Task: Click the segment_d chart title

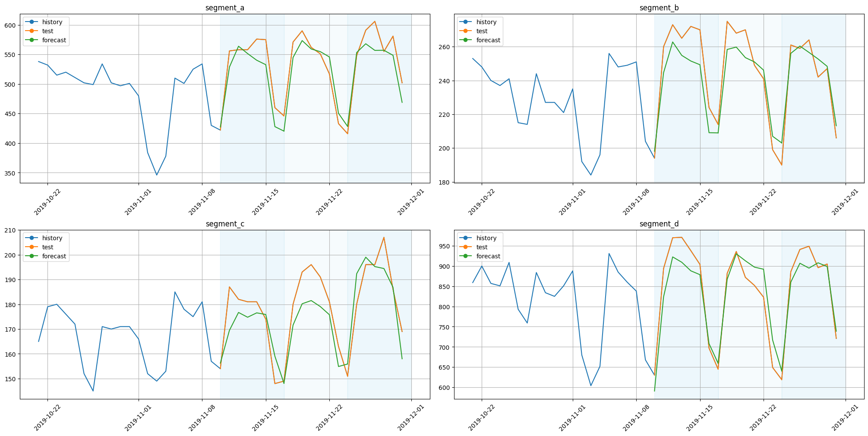Action: [659, 224]
